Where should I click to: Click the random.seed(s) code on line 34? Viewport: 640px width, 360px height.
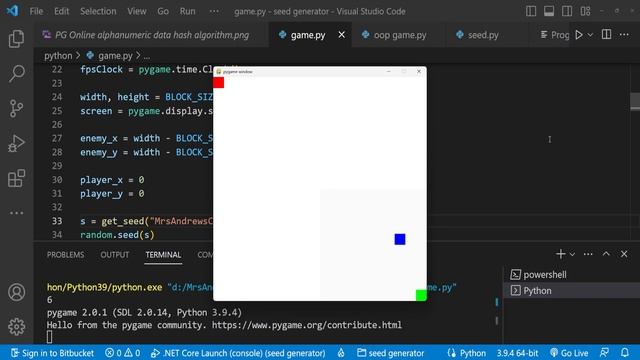pos(118,235)
